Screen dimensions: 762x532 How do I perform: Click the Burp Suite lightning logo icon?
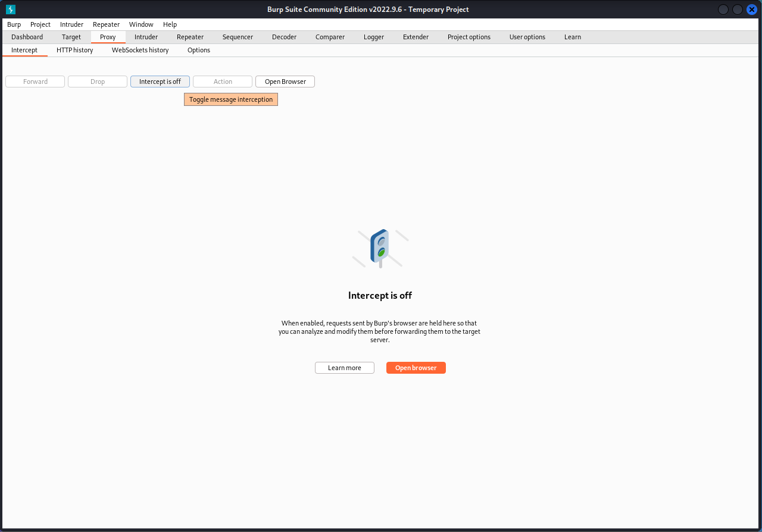[x=10, y=10]
